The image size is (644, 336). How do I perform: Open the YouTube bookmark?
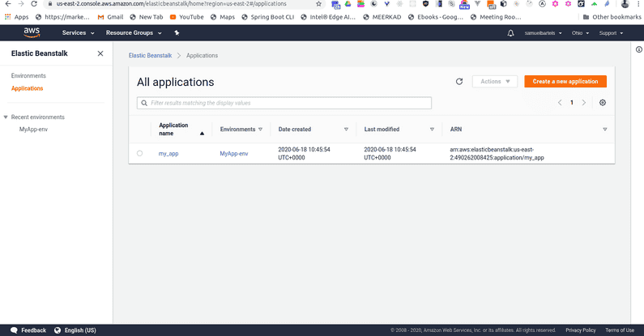pyautogui.click(x=186, y=17)
